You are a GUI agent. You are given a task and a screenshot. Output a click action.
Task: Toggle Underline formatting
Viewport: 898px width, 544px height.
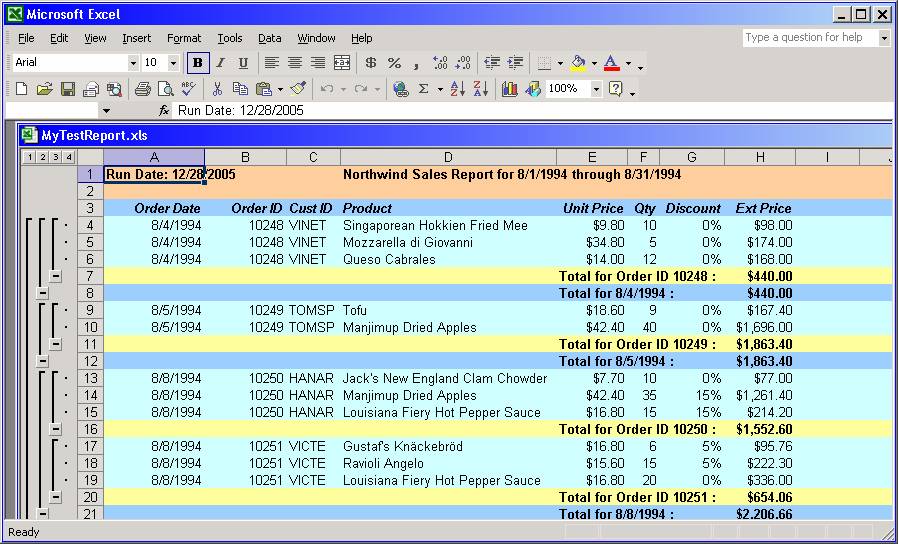243,62
